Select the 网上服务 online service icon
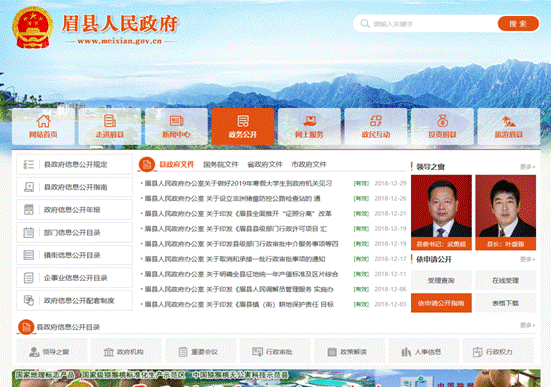This screenshot has width=551, height=387. (x=310, y=121)
